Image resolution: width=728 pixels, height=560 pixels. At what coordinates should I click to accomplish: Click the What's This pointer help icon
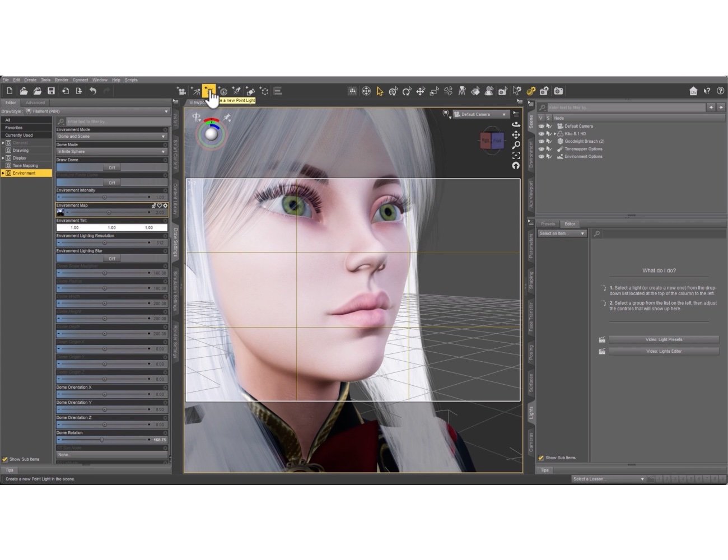(x=707, y=91)
